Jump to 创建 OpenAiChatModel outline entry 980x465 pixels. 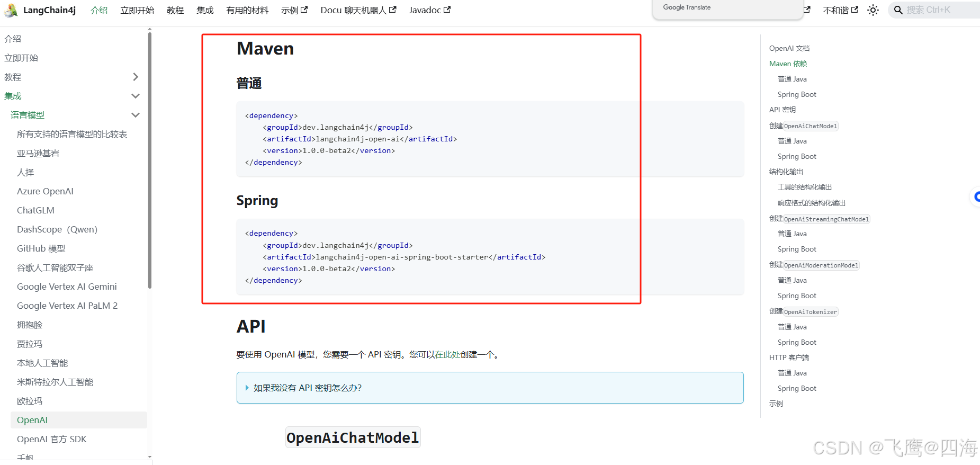click(804, 126)
